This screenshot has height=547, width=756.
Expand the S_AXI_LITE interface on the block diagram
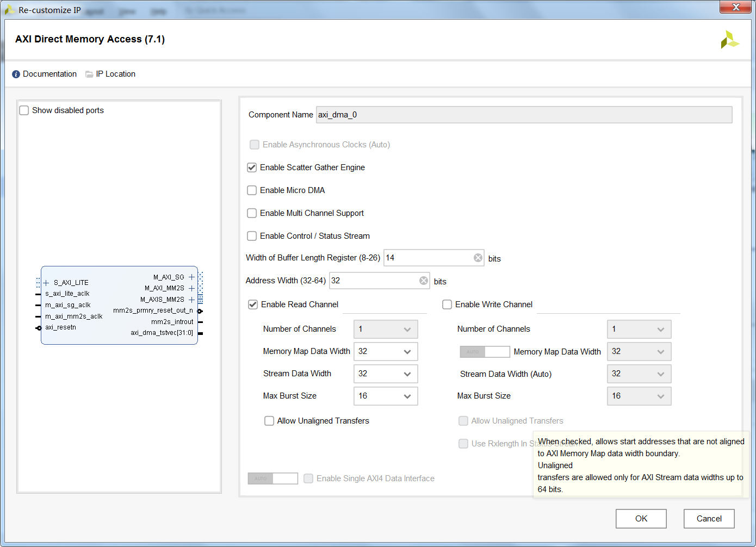pyautogui.click(x=46, y=282)
